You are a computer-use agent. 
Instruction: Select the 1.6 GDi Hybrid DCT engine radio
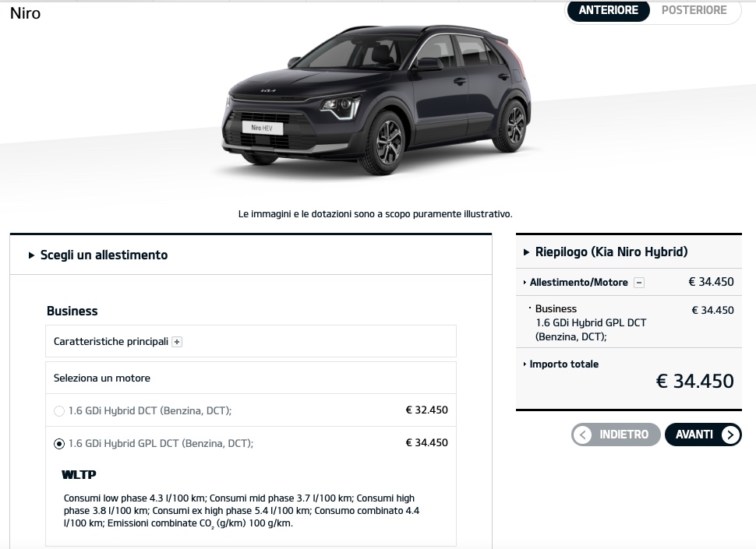(58, 411)
